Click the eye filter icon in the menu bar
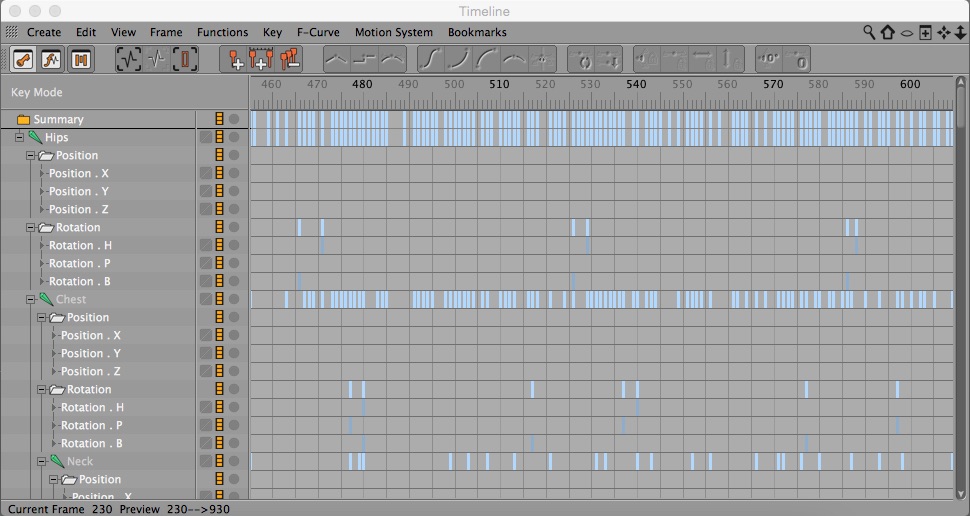 click(907, 33)
